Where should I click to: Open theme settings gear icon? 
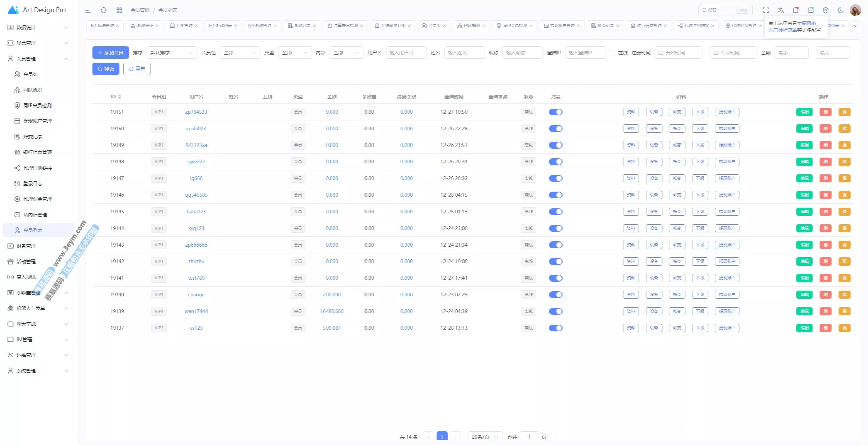pos(826,10)
